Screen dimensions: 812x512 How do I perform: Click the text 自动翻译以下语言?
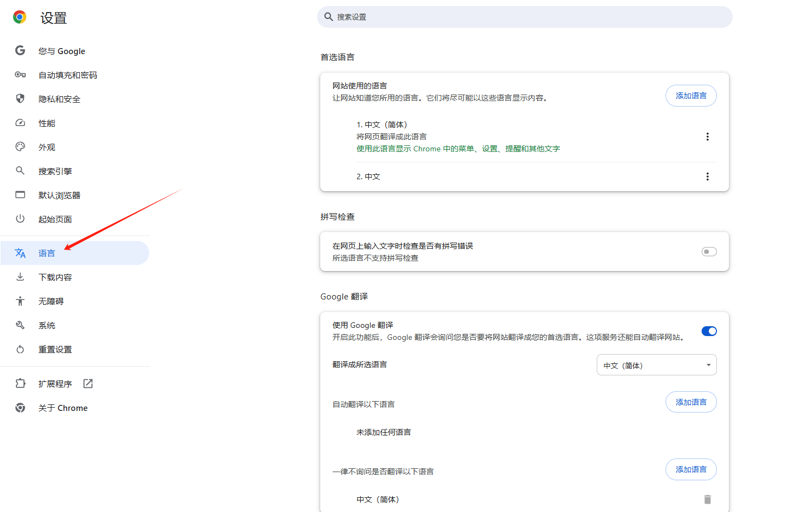point(363,404)
